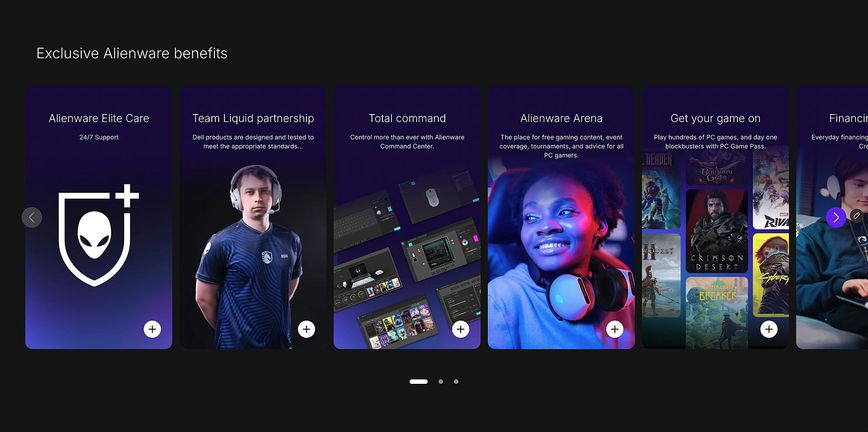Select the first carousel page indicator
The width and height of the screenshot is (868, 432).
(418, 382)
